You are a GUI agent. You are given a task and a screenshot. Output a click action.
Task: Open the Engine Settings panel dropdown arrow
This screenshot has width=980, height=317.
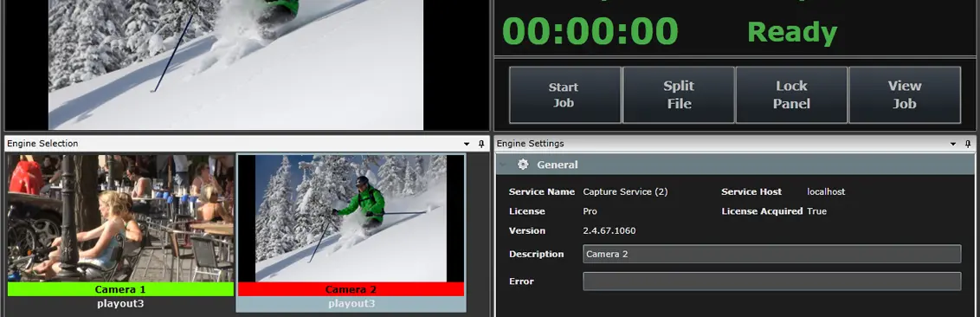(953, 144)
